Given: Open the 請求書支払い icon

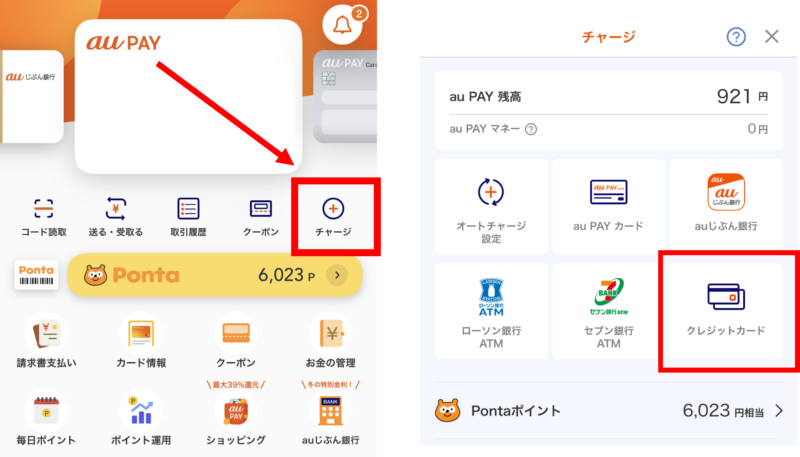Looking at the screenshot, I should [x=47, y=334].
